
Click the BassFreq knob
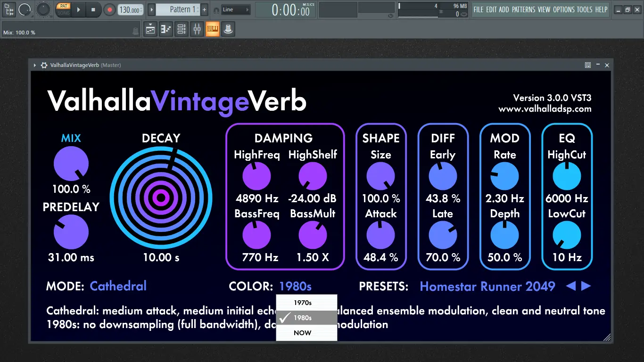[256, 235]
